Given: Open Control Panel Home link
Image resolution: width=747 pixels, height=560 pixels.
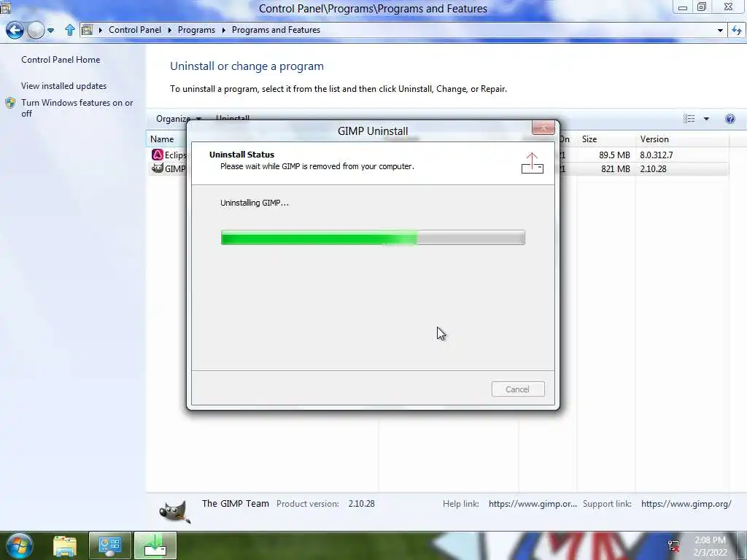Looking at the screenshot, I should [x=61, y=60].
